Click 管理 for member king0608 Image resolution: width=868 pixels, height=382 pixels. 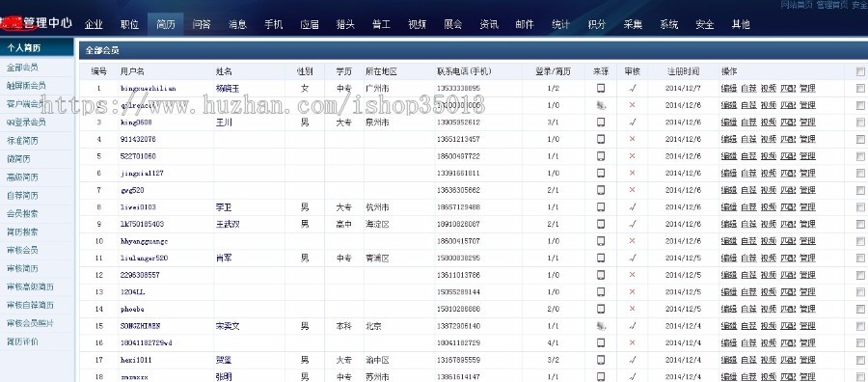point(807,122)
